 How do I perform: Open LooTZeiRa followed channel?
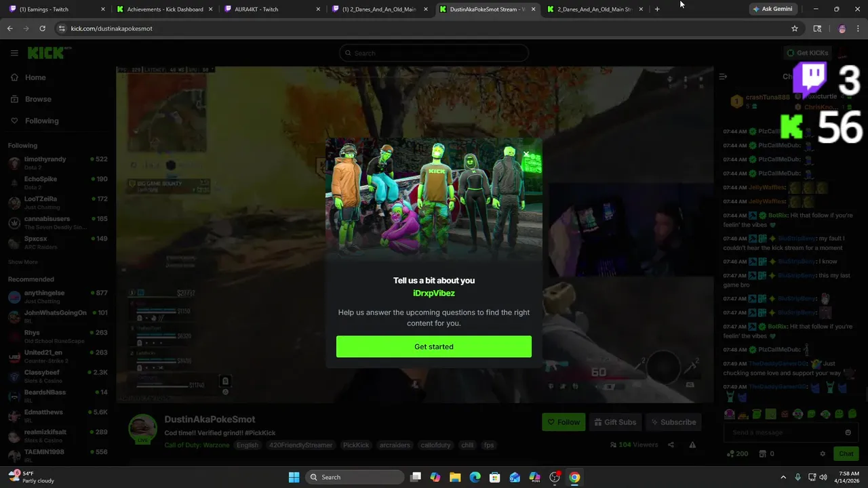(58, 203)
